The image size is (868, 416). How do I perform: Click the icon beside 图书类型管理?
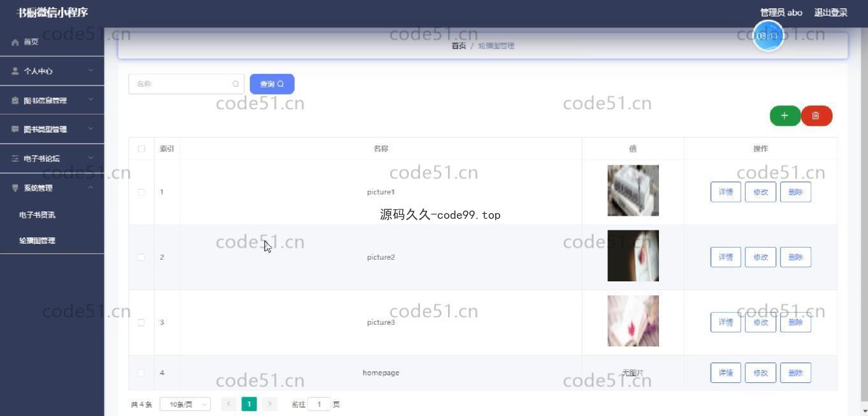point(15,129)
